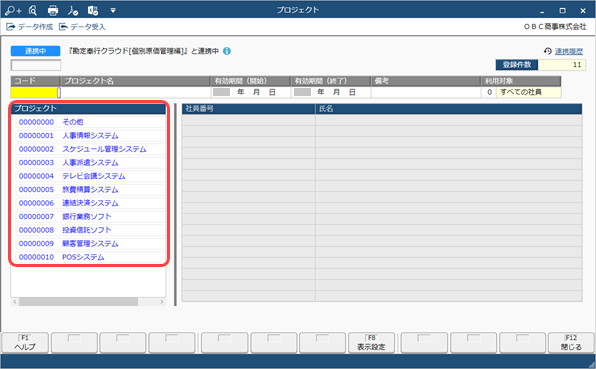This screenshot has height=369, width=596.
Task: Select project 00000005 旅費精算システム
Action: click(x=90, y=190)
